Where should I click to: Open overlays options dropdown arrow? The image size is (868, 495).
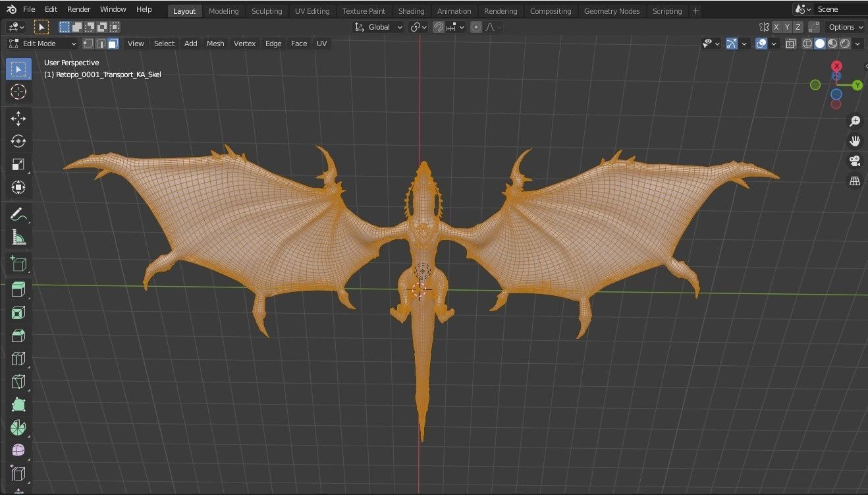tap(774, 44)
